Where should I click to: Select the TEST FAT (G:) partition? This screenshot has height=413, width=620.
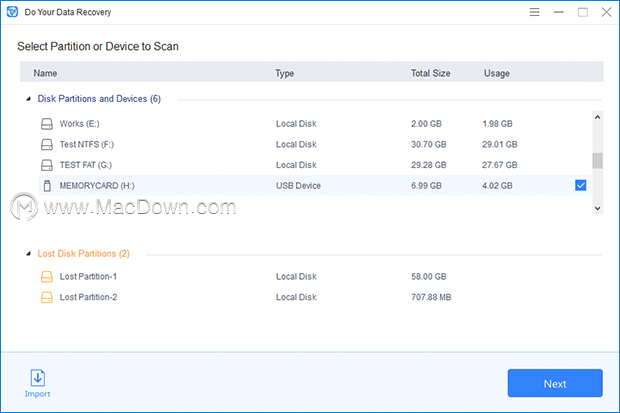pos(85,165)
